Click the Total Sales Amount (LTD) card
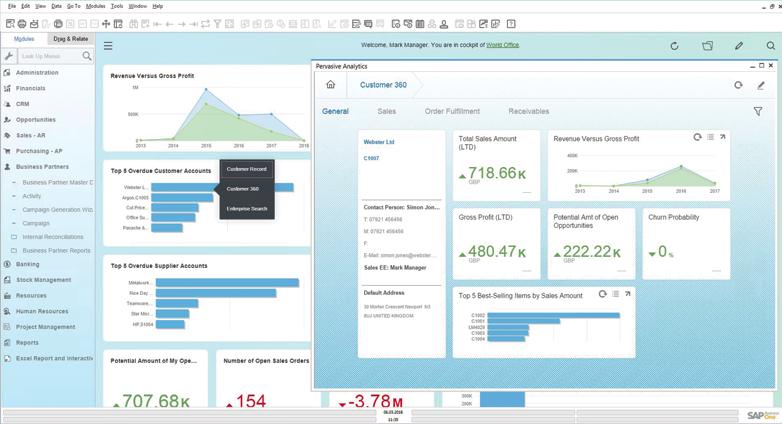The height and width of the screenshot is (424, 782). [496, 166]
